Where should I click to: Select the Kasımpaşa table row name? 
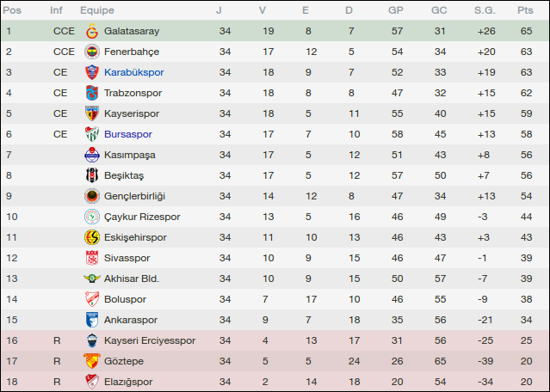click(130, 155)
